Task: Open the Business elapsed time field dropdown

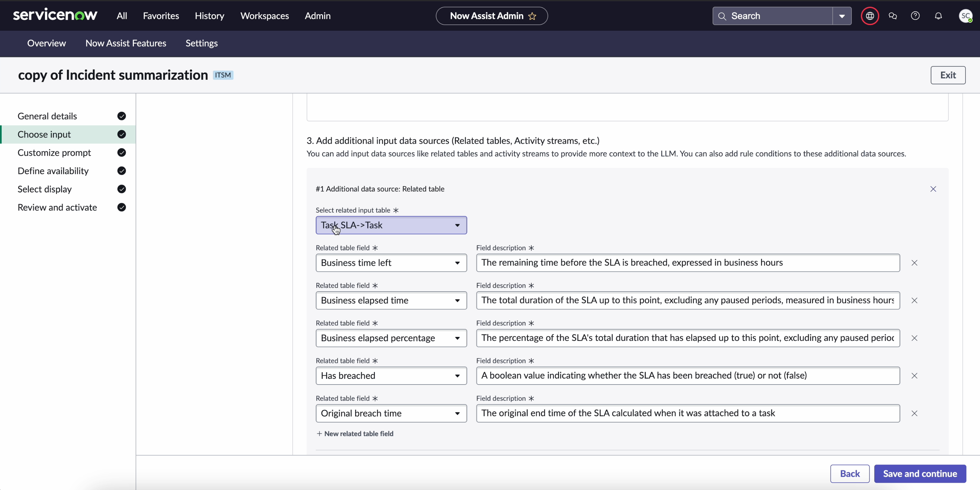Action: (x=391, y=301)
